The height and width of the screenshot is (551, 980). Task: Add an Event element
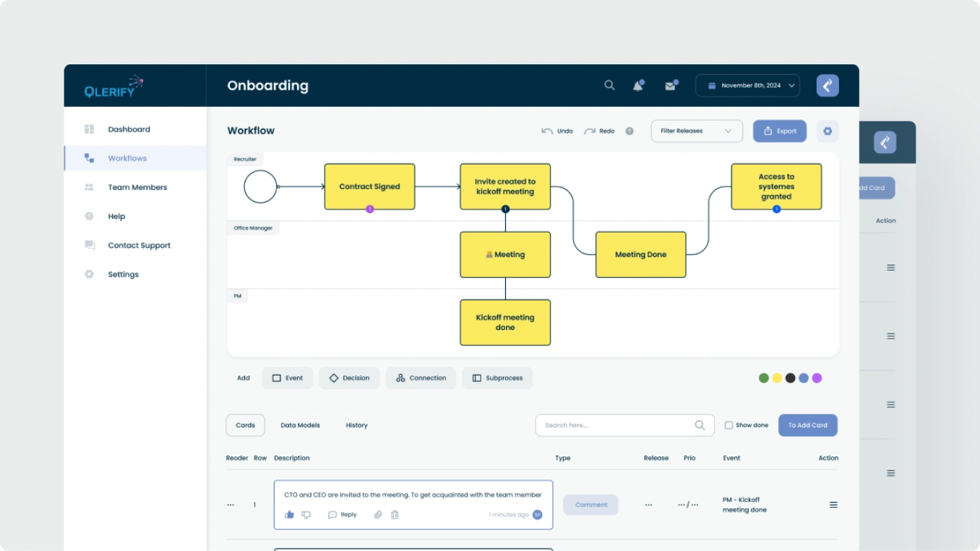tap(288, 378)
